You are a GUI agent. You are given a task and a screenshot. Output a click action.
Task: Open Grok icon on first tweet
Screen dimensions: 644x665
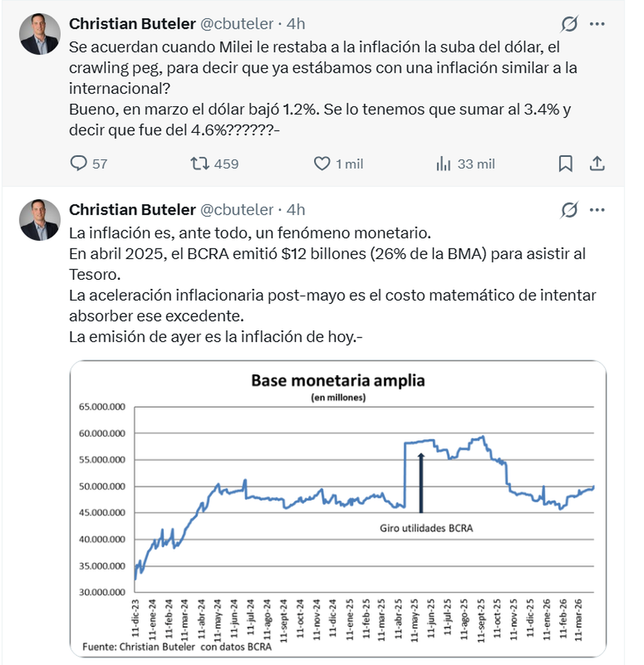click(x=569, y=24)
